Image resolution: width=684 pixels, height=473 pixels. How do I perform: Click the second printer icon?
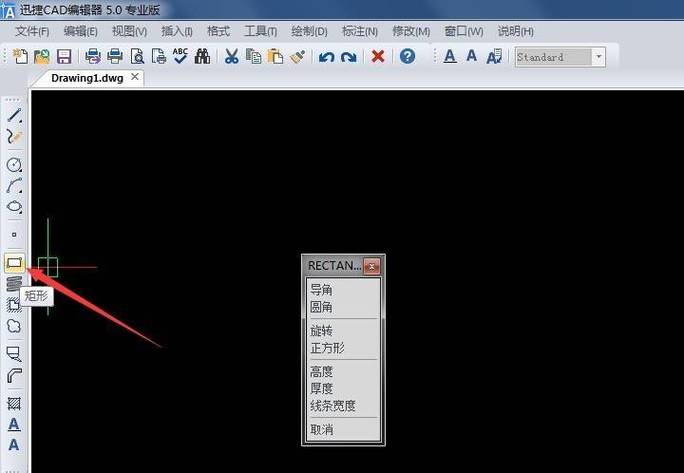point(115,57)
